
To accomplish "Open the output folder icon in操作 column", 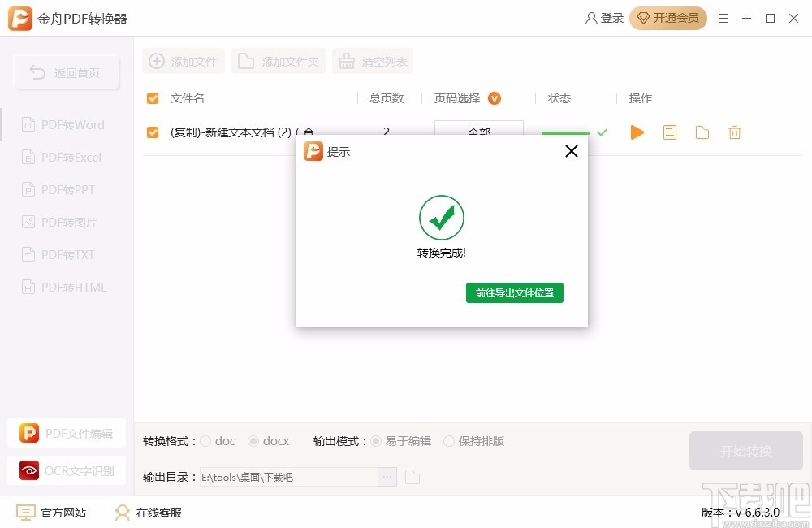I will point(702,132).
